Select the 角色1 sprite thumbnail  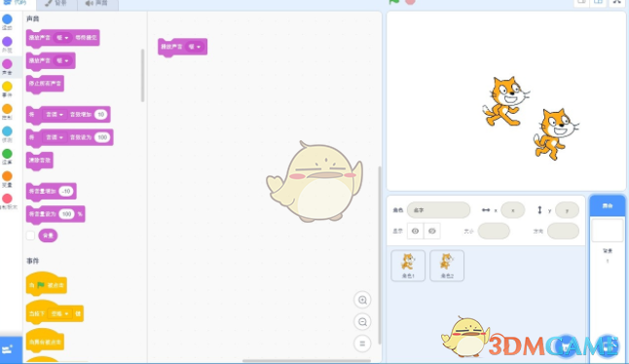pos(408,266)
